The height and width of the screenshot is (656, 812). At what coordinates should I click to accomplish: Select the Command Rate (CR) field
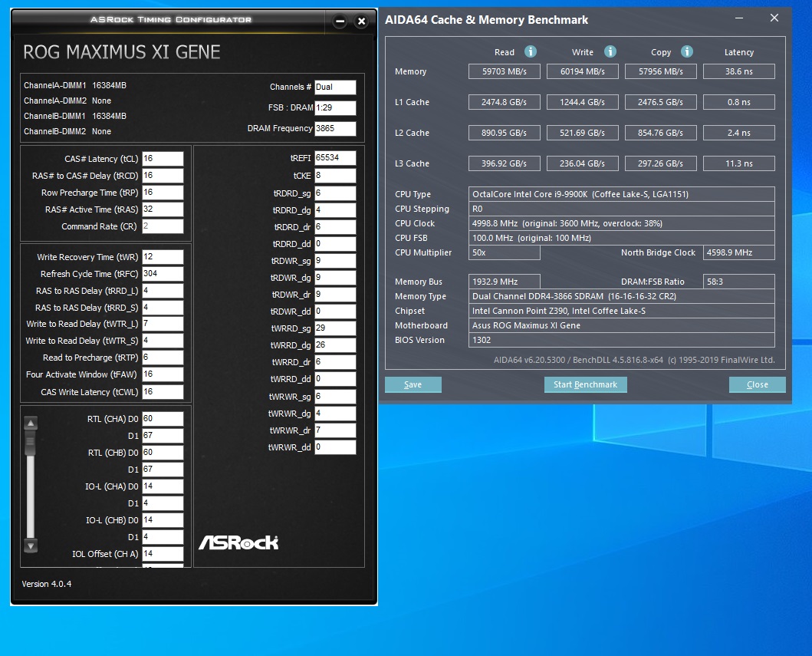coord(163,226)
